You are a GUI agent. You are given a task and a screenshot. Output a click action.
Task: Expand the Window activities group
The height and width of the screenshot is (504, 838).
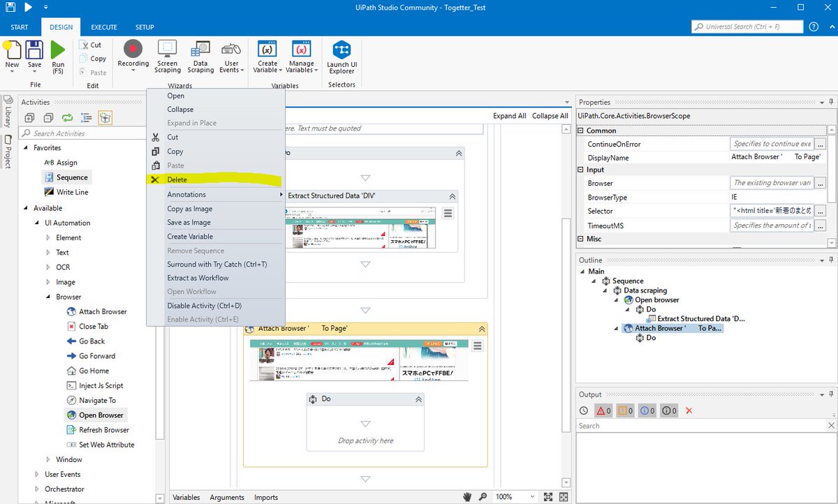coord(48,459)
